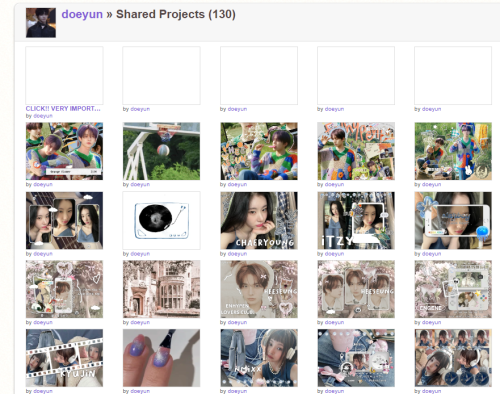Open the three-portrait HEESEUNG thumbnail
The width and height of the screenshot is (500, 394).
click(x=356, y=289)
